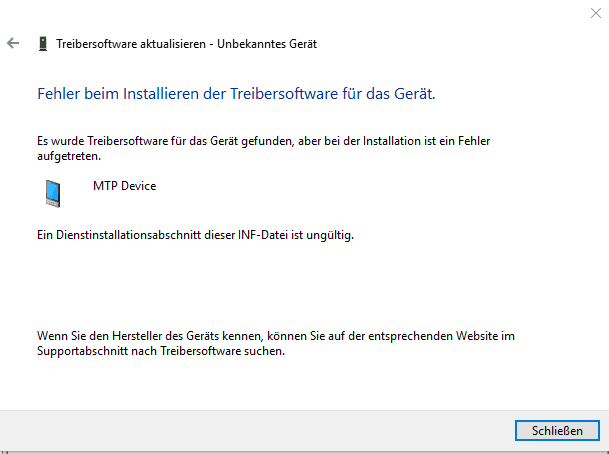Click the device icon next to the title
The height and width of the screenshot is (454, 609).
coord(43,43)
